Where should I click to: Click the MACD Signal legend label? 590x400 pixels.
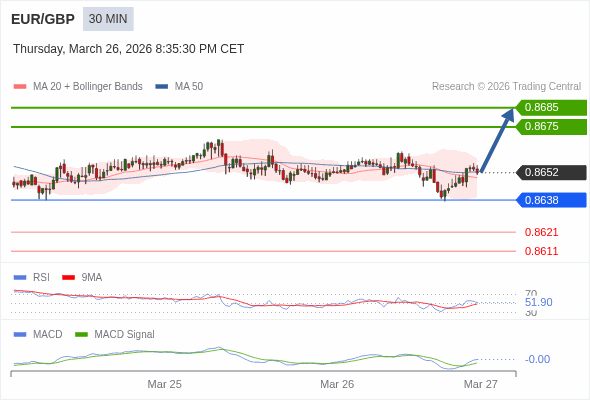[x=124, y=335]
